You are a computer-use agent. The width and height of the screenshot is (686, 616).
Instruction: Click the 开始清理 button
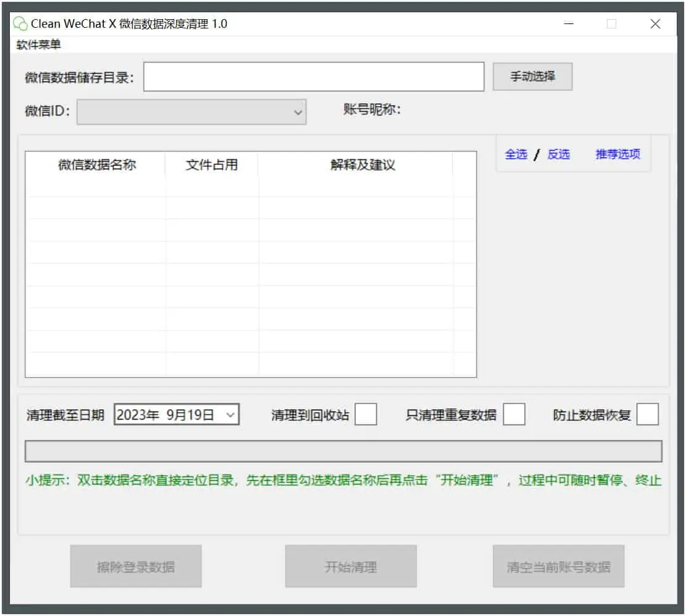(350, 567)
